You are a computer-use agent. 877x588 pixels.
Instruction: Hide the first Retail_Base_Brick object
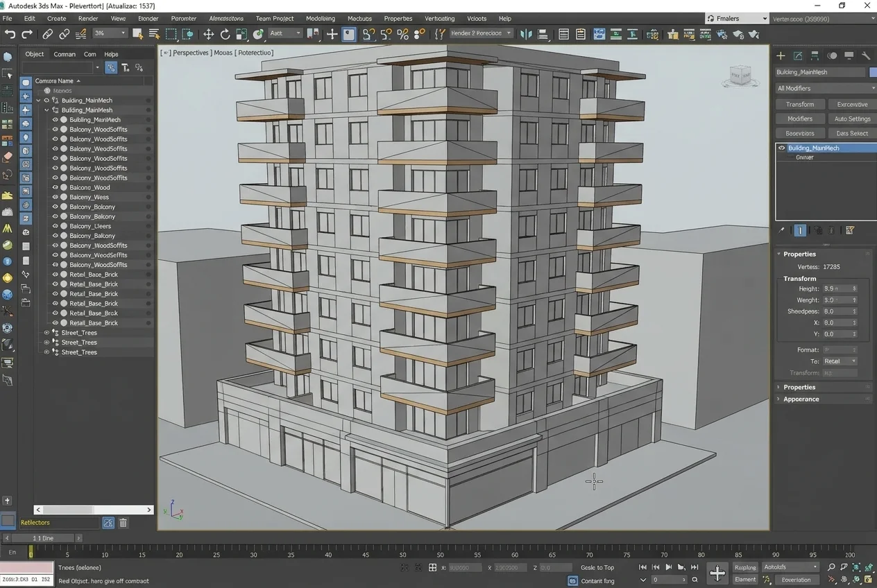[56, 275]
